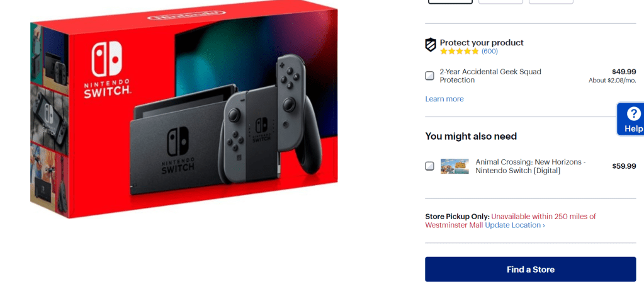
Task: Click the 2-Year Accidental Geek Squad Protection label
Action: coord(490,76)
